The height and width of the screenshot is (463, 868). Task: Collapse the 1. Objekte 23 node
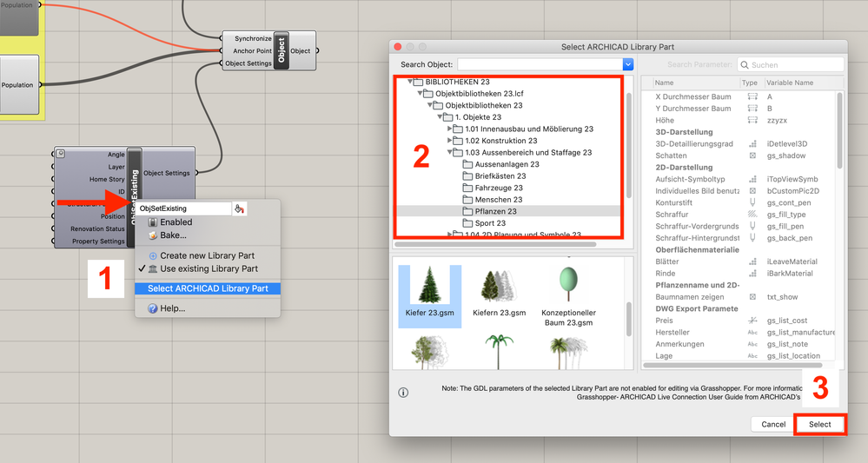(441, 116)
